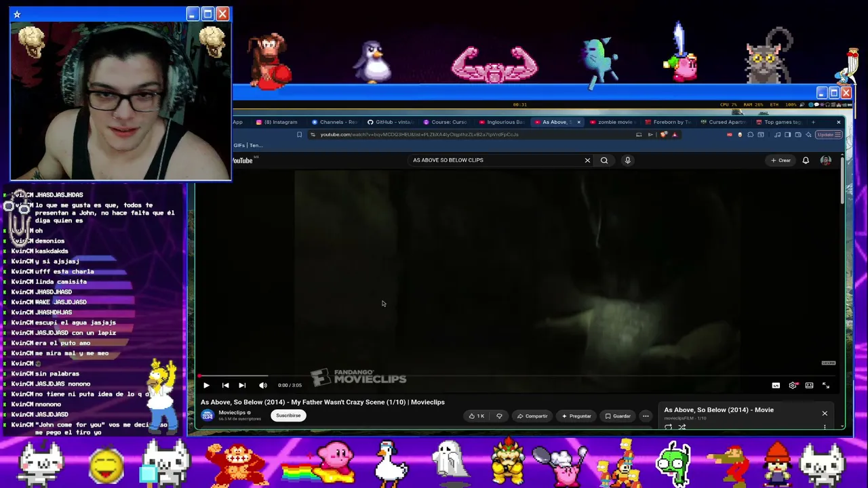Screen dimensions: 868x488
Task: Switch to the Foreborn tab
Action: 669,122
